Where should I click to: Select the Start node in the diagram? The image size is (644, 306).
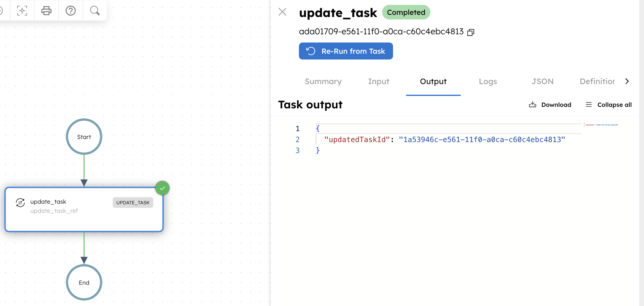pyautogui.click(x=84, y=137)
